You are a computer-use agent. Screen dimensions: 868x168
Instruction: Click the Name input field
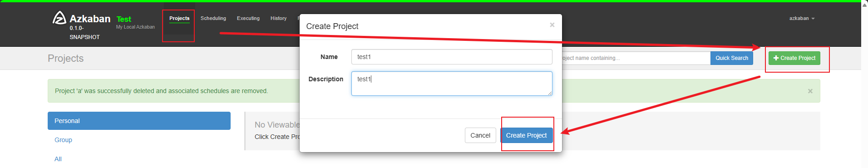click(452, 57)
